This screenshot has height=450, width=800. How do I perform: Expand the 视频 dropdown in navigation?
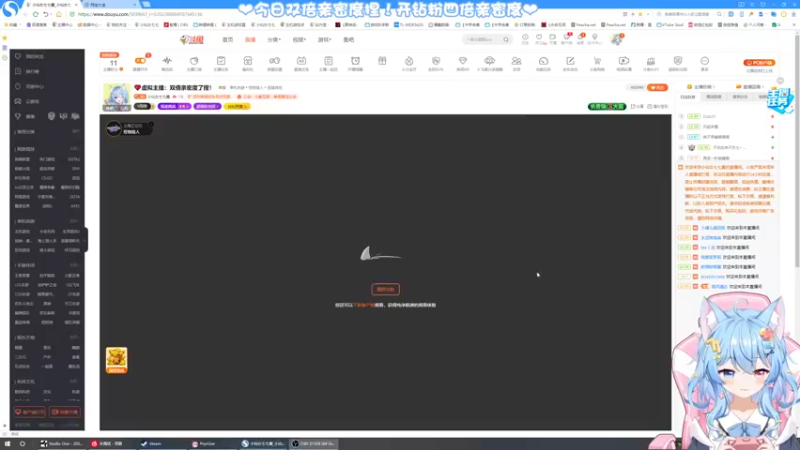point(299,39)
